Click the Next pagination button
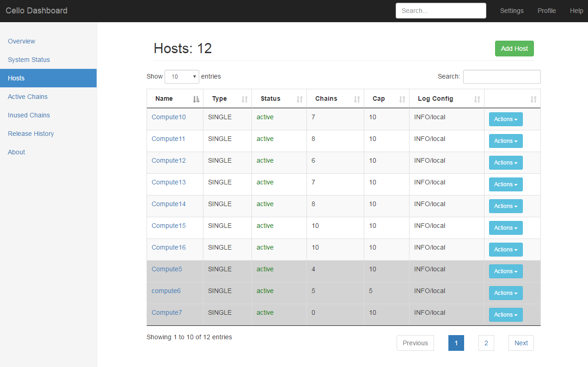This screenshot has height=367, width=588. pos(521,343)
